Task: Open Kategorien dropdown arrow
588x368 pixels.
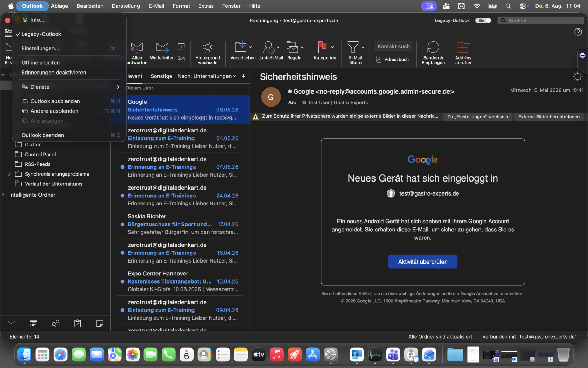Action: click(332, 47)
